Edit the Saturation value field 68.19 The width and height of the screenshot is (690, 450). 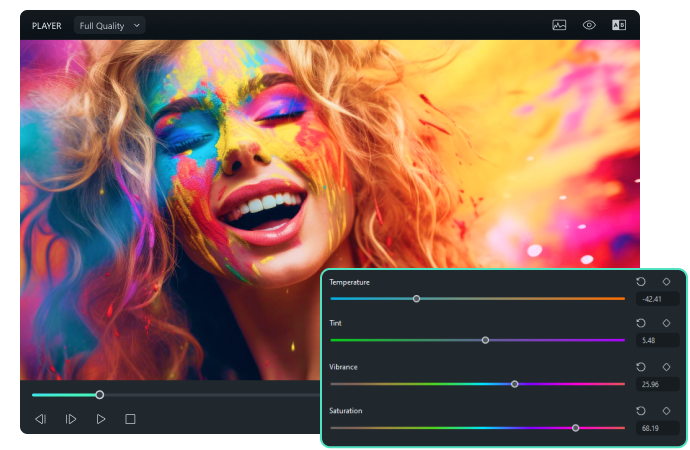pos(657,428)
